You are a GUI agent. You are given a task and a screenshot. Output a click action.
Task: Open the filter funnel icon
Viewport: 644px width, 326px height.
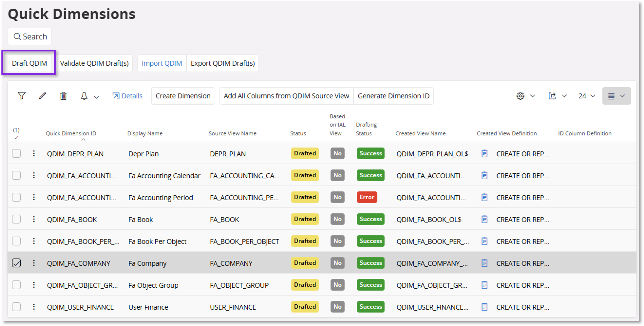click(x=22, y=96)
